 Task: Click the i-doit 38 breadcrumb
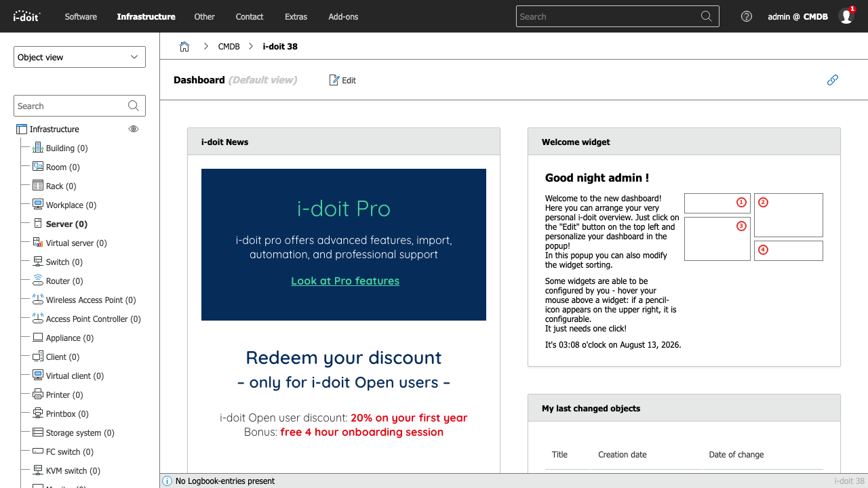[x=280, y=46]
